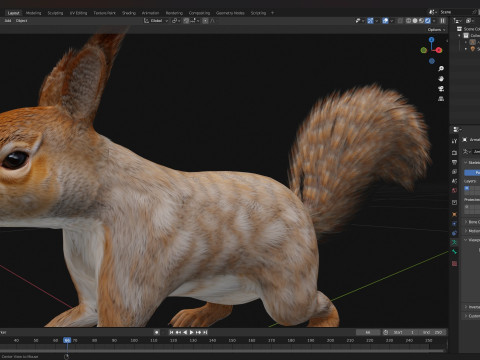The image size is (480, 360).
Task: Switch to the Compositing workspace tab
Action: pyautogui.click(x=199, y=13)
